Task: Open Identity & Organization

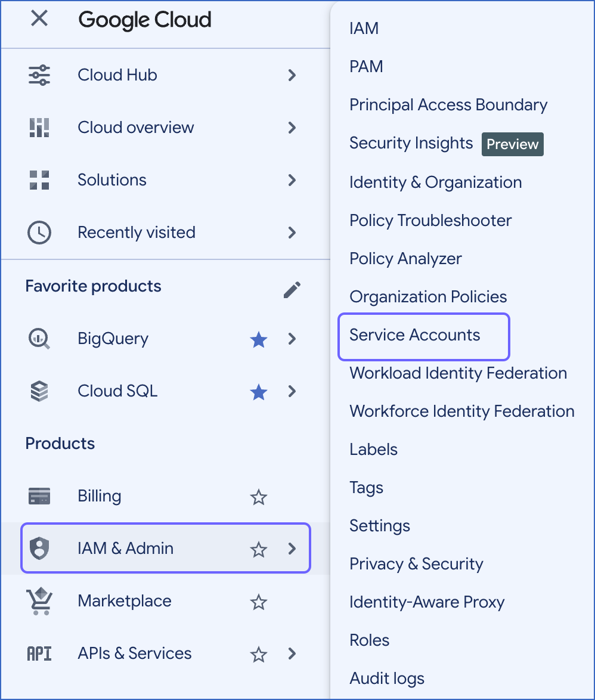Action: [435, 182]
